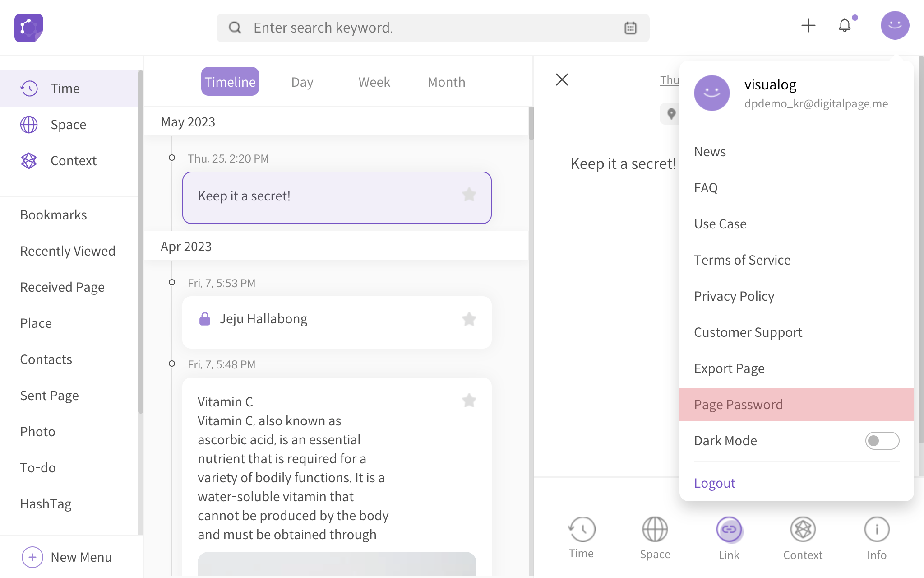
Task: Open the user profile avatar menu
Action: click(894, 25)
